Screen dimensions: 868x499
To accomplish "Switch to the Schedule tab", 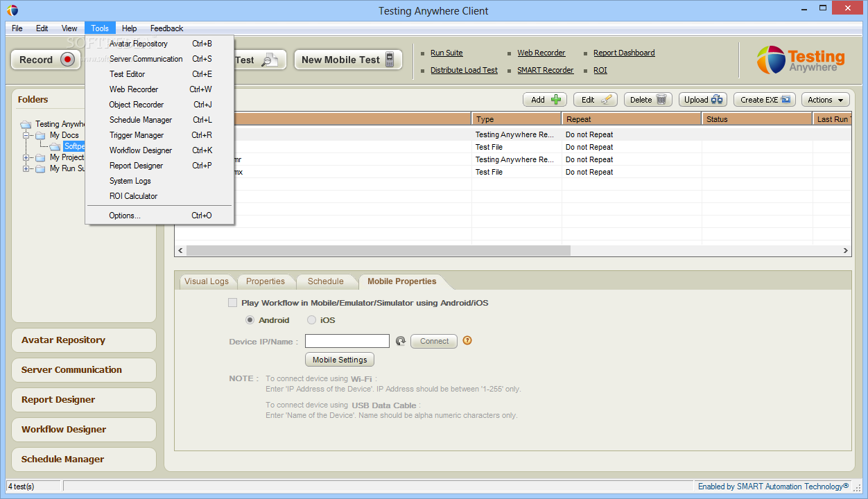I will click(326, 281).
